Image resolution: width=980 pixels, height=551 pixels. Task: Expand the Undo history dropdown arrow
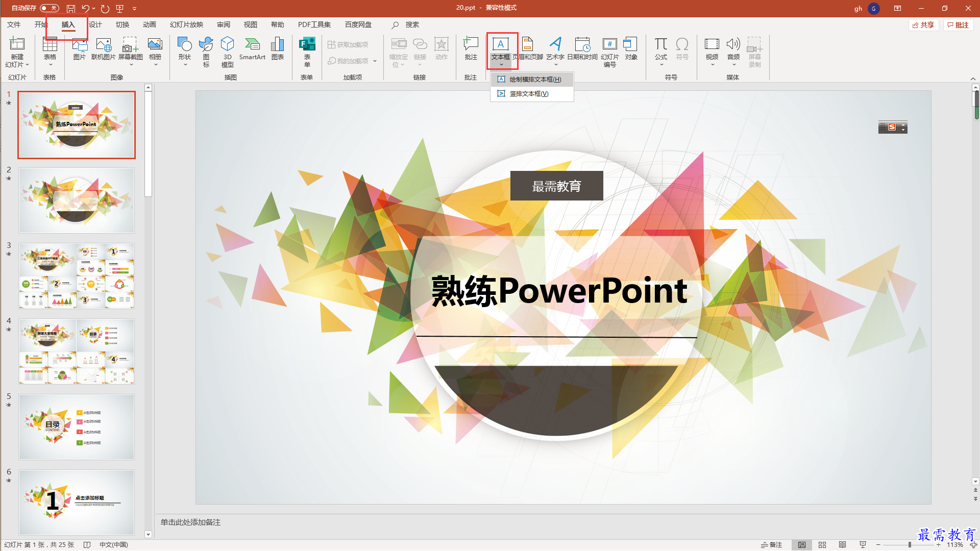(94, 8)
